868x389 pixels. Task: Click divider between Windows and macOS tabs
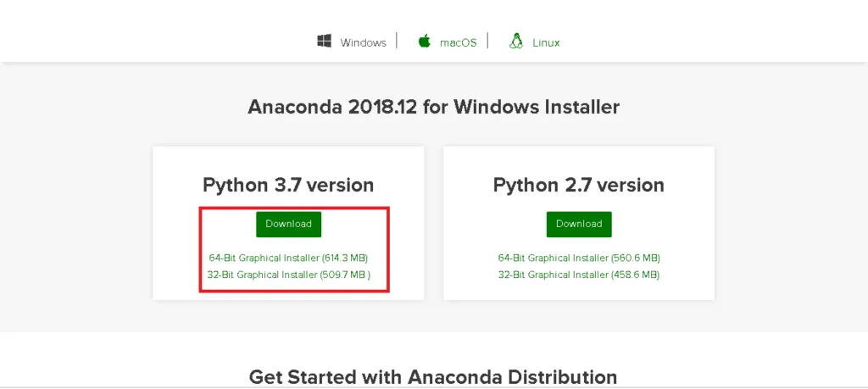pos(396,42)
